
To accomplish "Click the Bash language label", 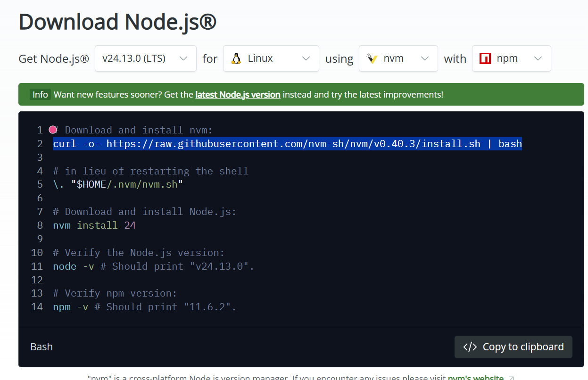I will [41, 347].
